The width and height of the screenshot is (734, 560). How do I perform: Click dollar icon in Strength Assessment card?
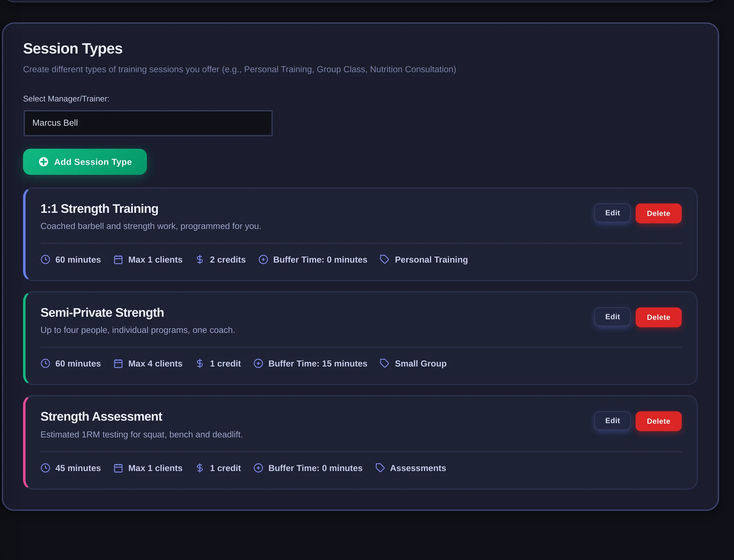pos(200,468)
